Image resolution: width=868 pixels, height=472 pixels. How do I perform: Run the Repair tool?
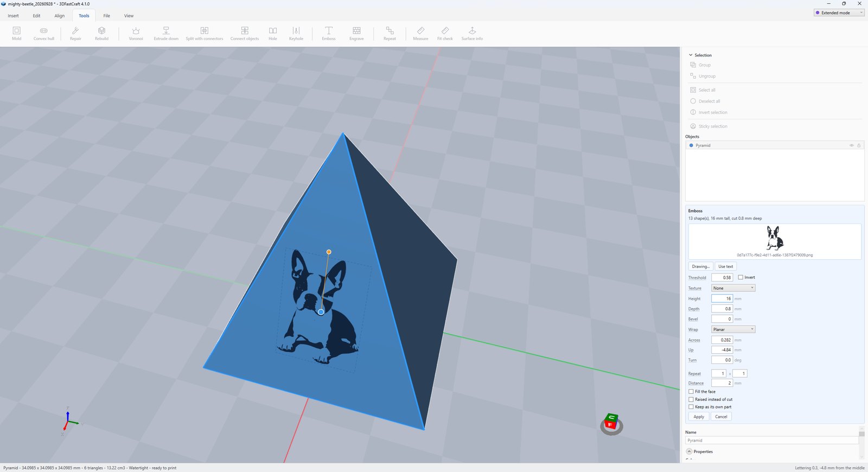pos(75,33)
